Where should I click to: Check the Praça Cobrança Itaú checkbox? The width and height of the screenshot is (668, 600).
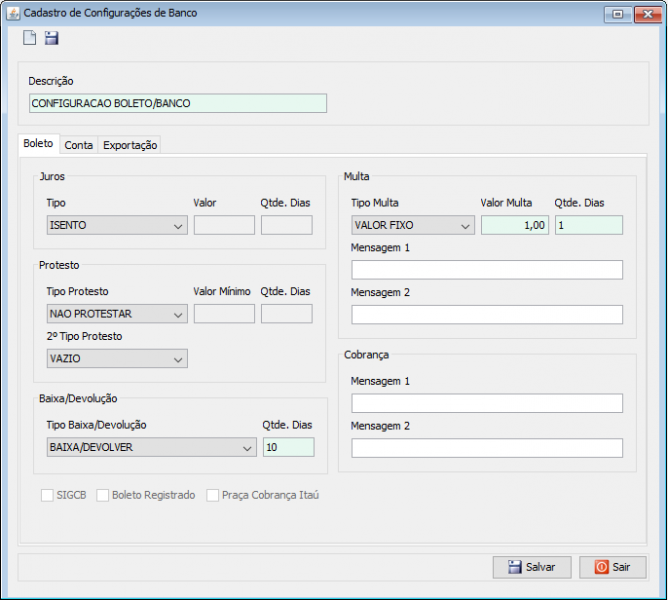coord(213,495)
